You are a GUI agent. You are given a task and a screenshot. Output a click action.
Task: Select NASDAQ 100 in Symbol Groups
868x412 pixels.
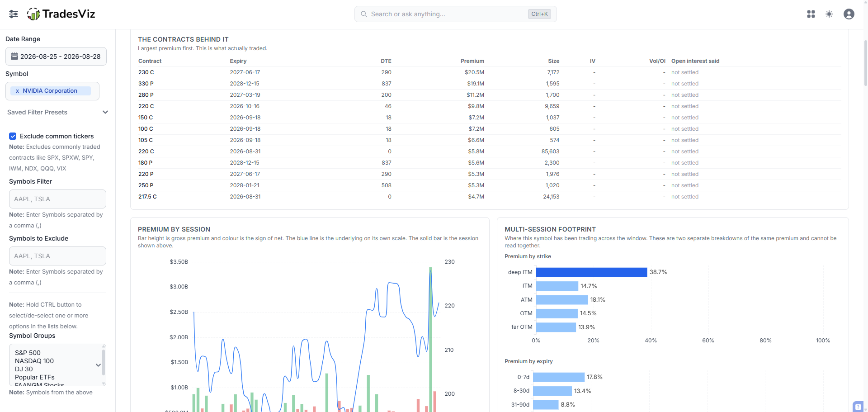(34, 361)
